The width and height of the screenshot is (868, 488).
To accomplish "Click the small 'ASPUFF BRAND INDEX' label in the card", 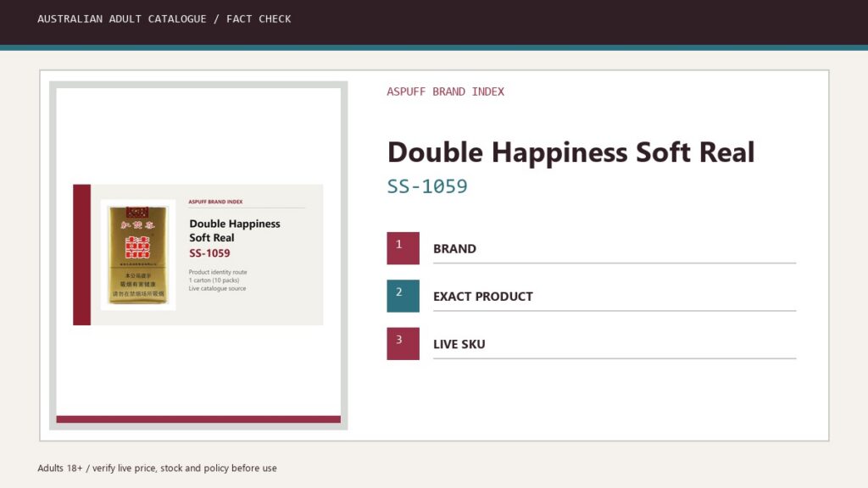I will tap(215, 202).
